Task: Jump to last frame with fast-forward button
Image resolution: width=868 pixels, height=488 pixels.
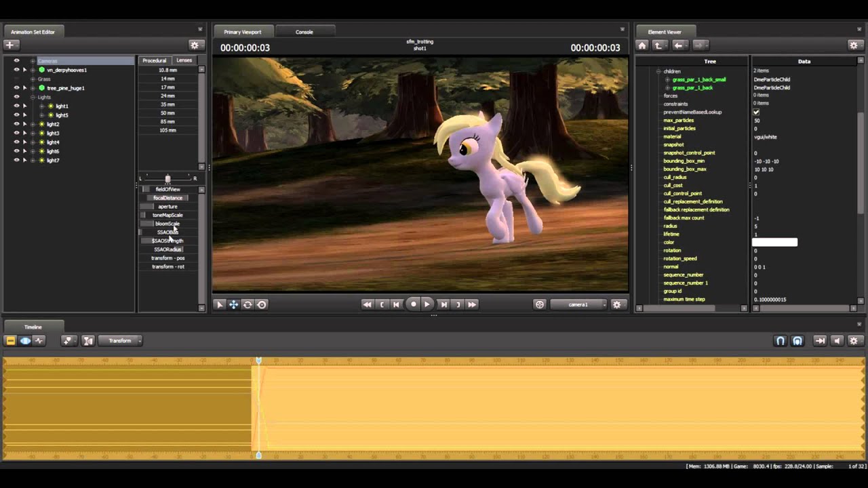Action: [x=472, y=304]
